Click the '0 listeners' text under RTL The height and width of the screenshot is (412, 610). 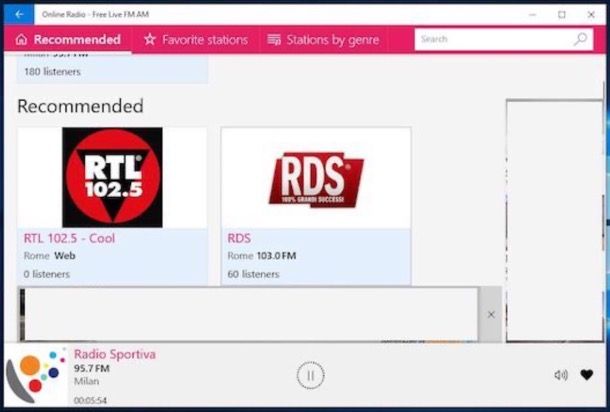pyautogui.click(x=47, y=274)
